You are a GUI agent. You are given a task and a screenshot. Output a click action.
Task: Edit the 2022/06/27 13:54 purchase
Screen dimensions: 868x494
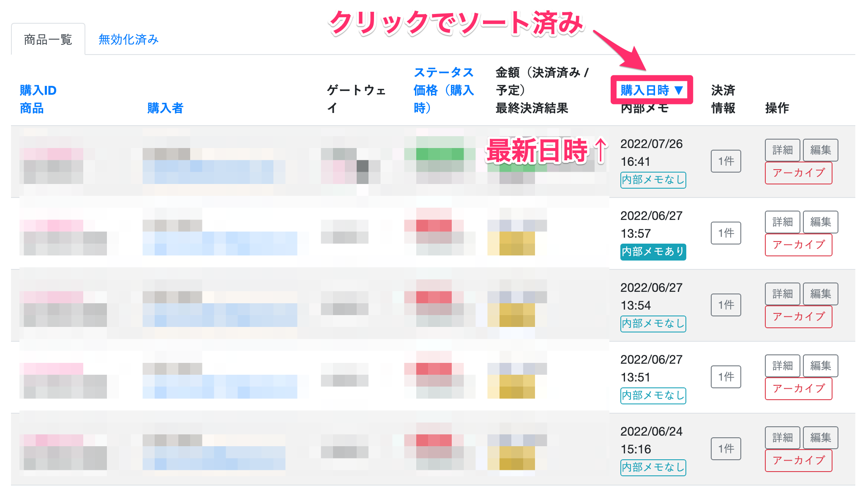(820, 294)
